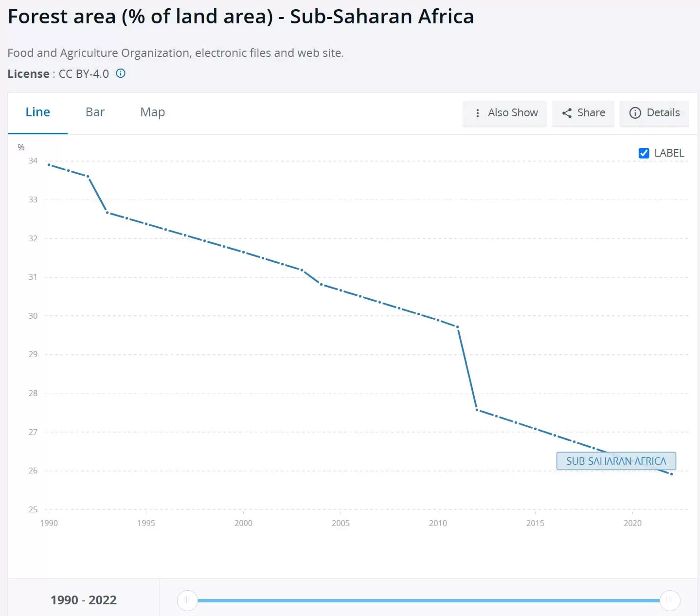
Task: Click the 1990 data point on line
Action: (x=49, y=164)
